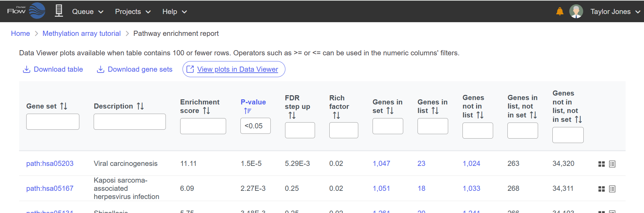This screenshot has height=213, width=644.
Task: Click P-value filter containing <0.05
Action: coord(255,126)
